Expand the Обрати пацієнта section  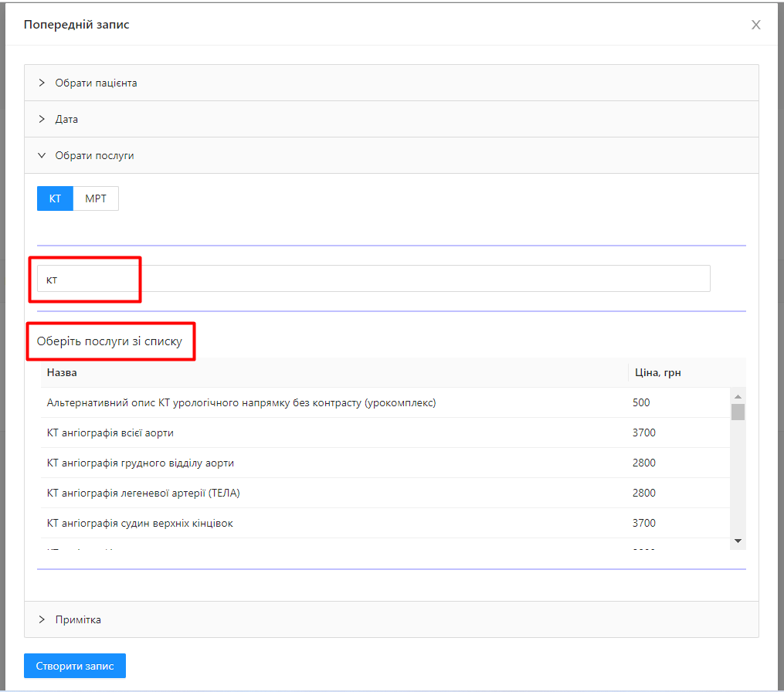(x=96, y=83)
